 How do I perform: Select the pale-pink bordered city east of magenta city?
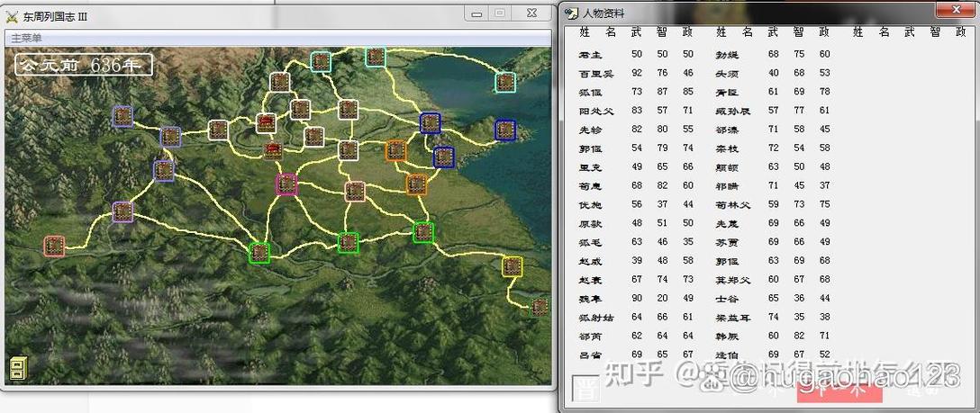coord(355,192)
